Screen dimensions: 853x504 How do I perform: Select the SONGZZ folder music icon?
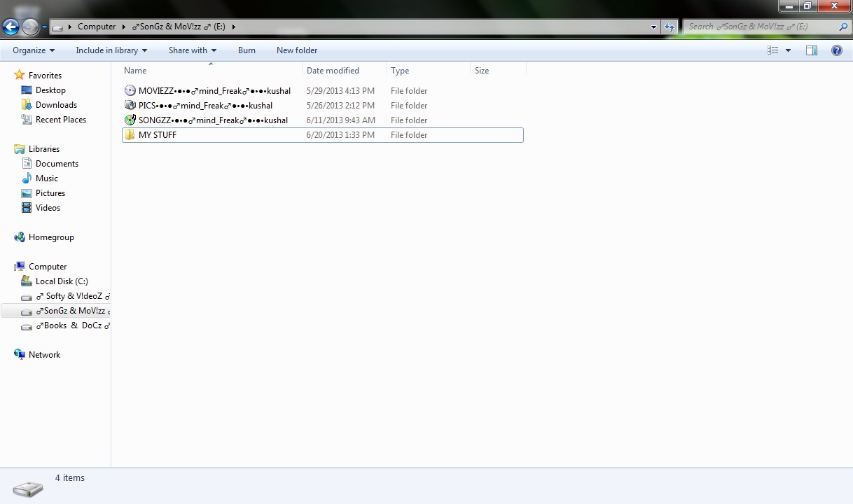click(x=130, y=120)
